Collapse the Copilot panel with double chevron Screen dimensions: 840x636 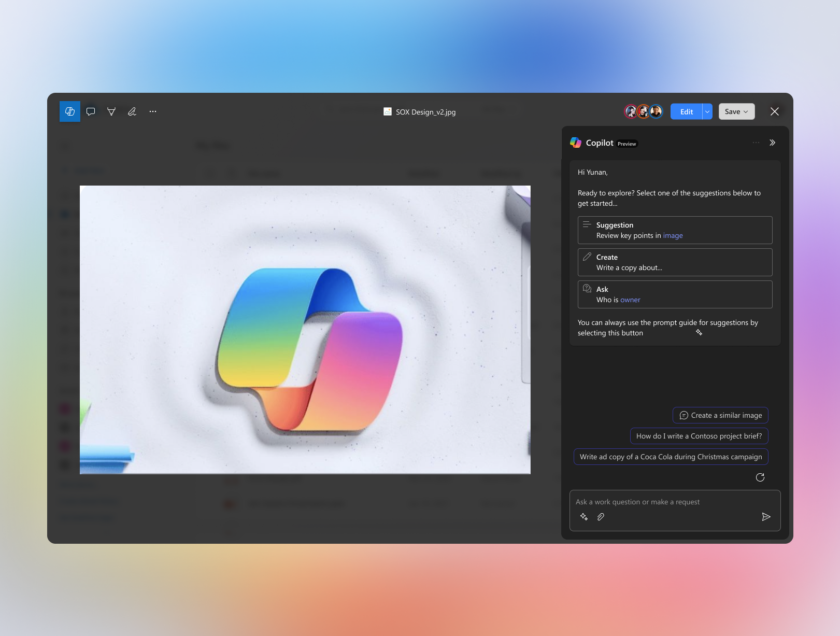coord(773,143)
